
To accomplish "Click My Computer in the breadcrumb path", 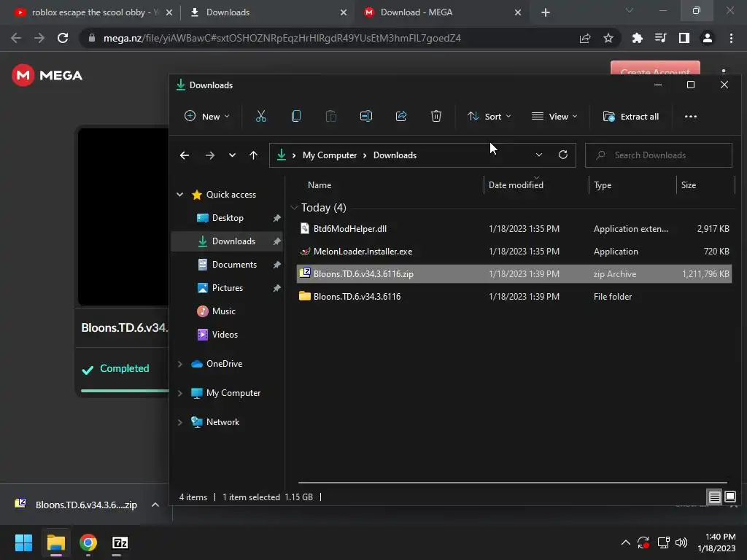I will pos(329,155).
